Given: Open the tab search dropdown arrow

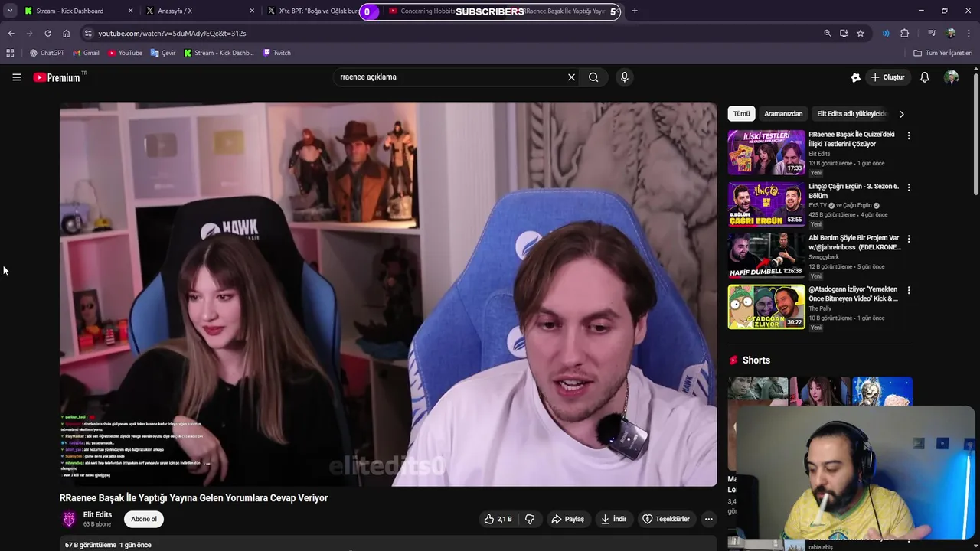Looking at the screenshot, I should point(9,11).
